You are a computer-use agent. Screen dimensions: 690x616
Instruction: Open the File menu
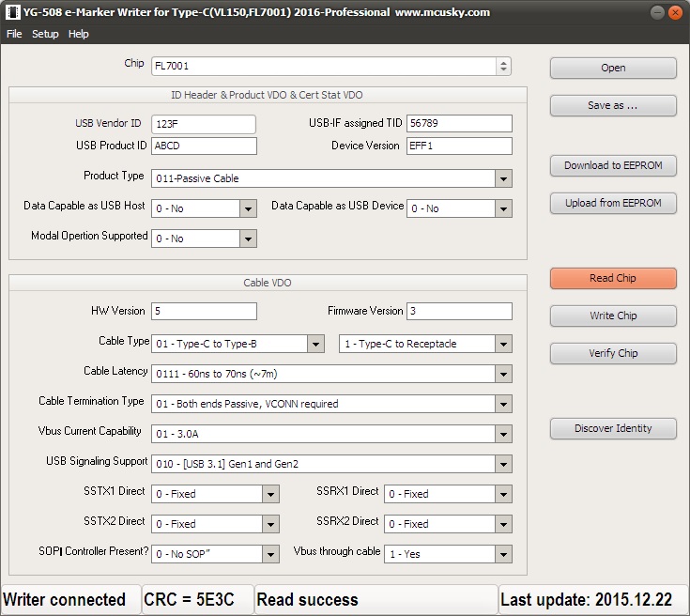[14, 34]
